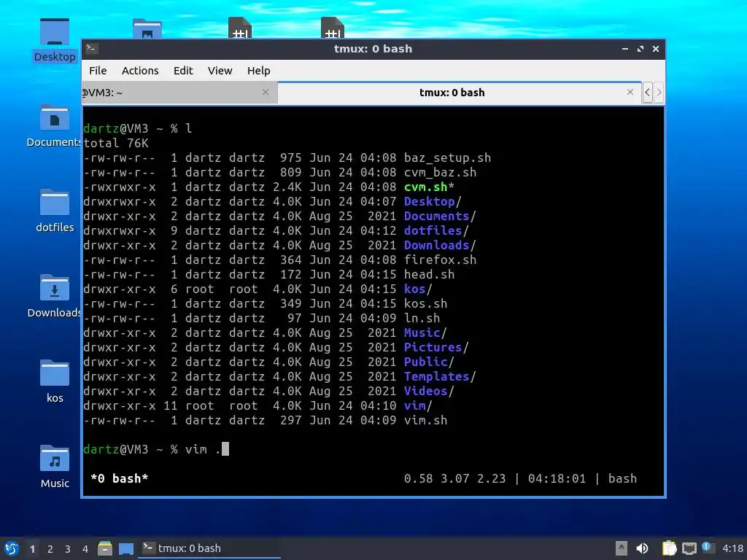This screenshot has height=560, width=747.
Task: Select the Music folder icon on desktop
Action: tap(54, 466)
